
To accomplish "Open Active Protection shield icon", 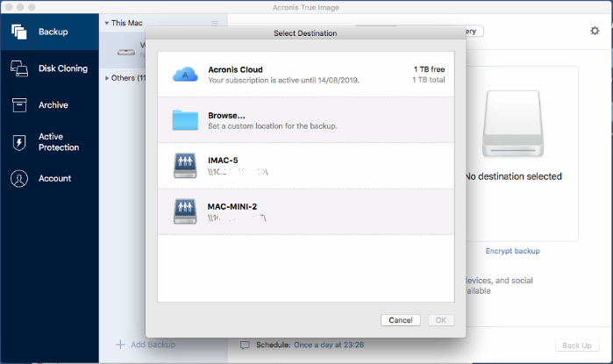I will 19,142.
